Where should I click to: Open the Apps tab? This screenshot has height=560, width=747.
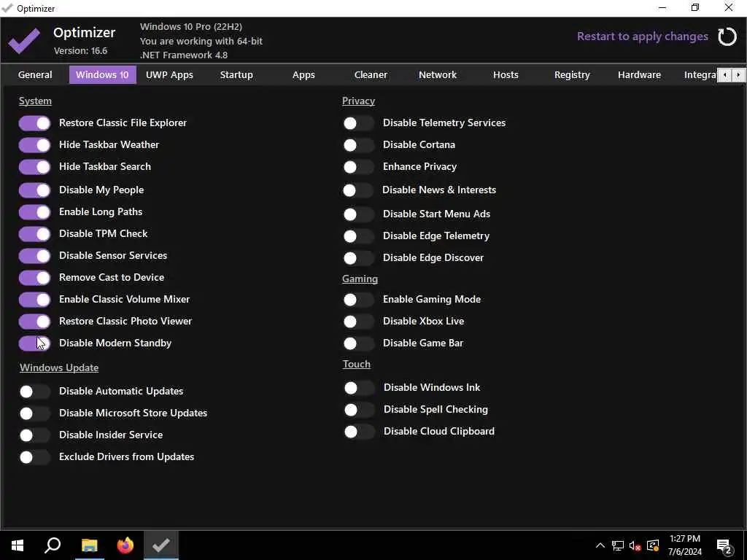(303, 75)
